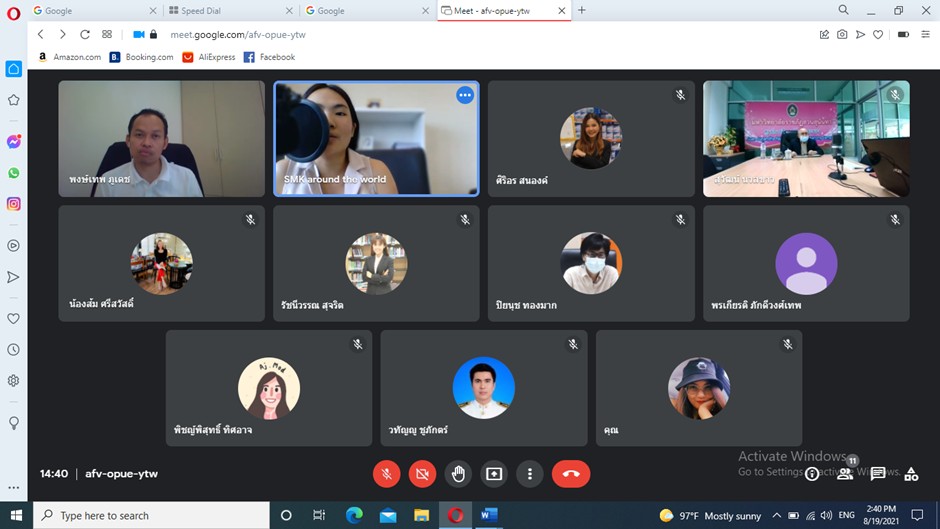Open Instagram in the Opera sidebar
This screenshot has height=529, width=940.
pyautogui.click(x=14, y=204)
